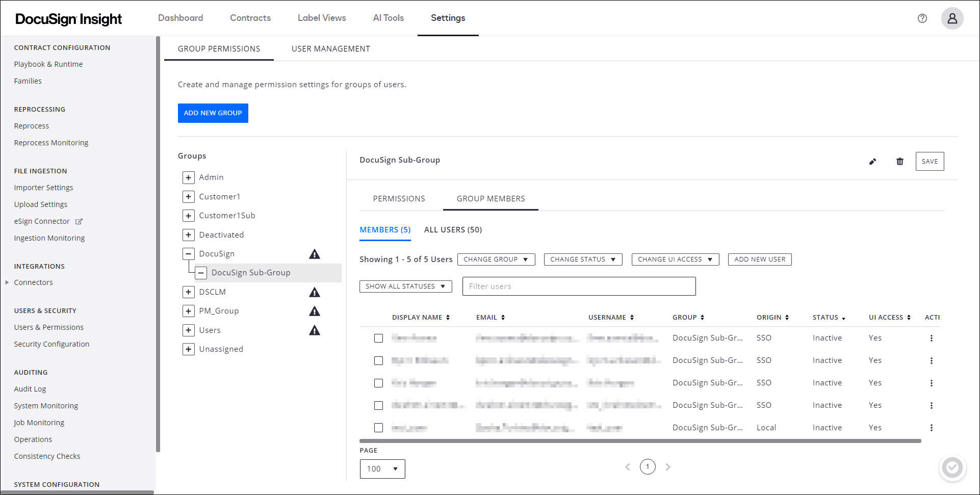Switch to the User Management tab

331,49
